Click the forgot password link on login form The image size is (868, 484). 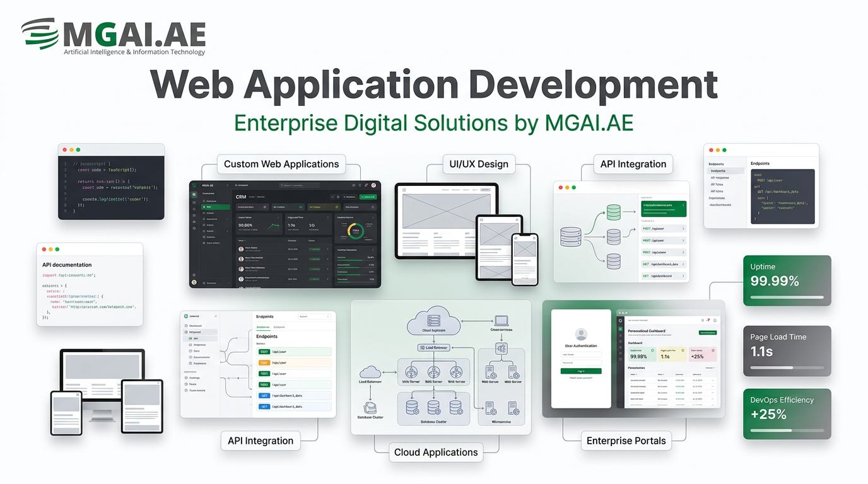[x=581, y=377]
